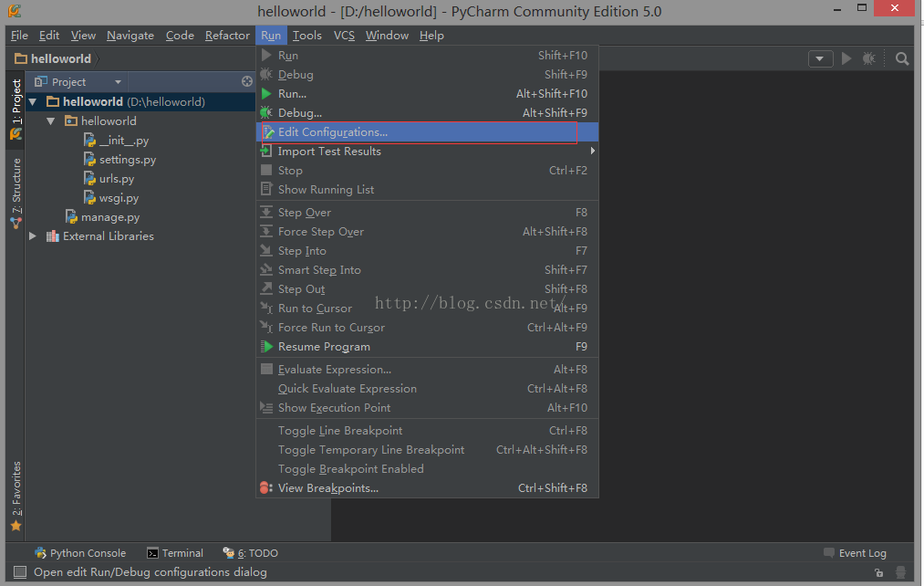The image size is (924, 586).
Task: Click the Debug bug icon in the top toolbar
Action: 868,58
